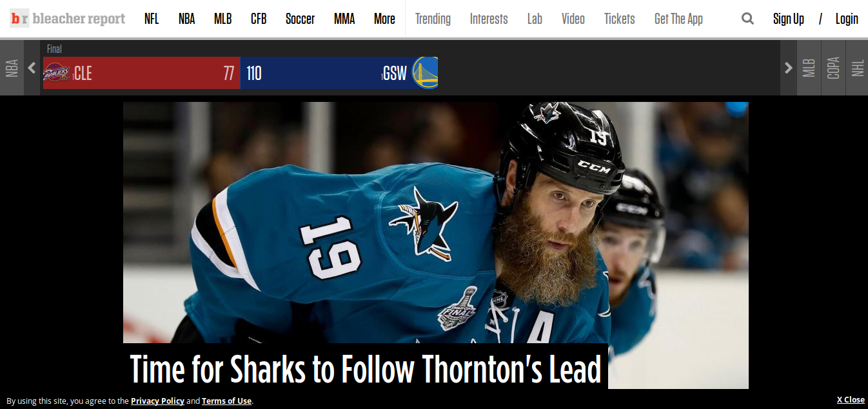
Task: Click the Cavaliers team logo
Action: pos(57,73)
